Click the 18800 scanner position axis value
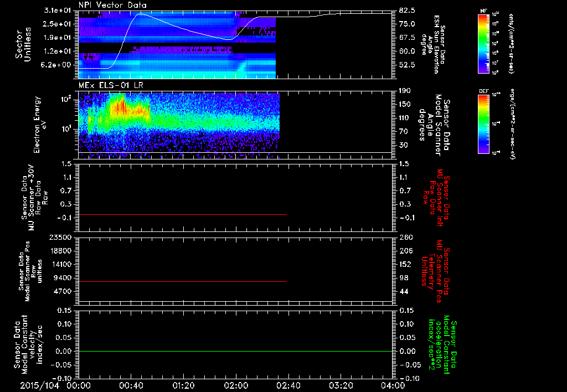Screen dimensions: 567x392 [61, 251]
